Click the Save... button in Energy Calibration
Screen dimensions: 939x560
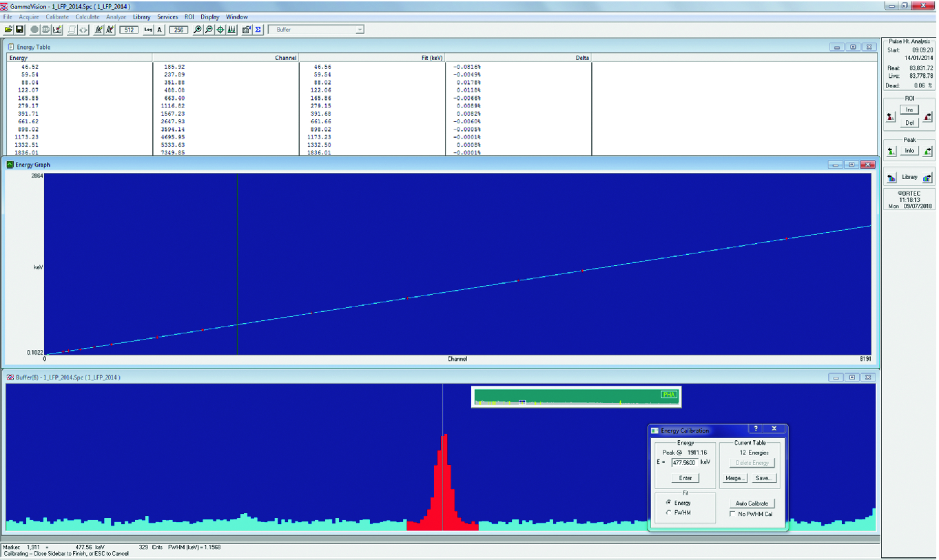click(x=763, y=477)
